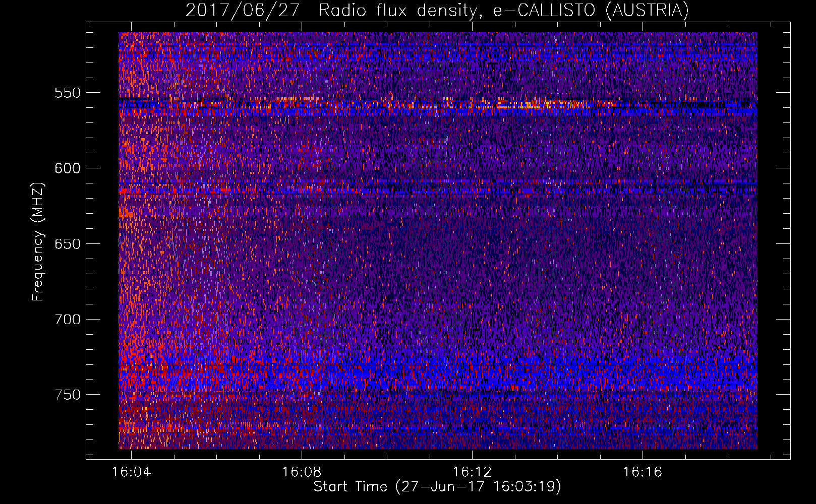Click the 700 frequency tick label
Image resolution: width=816 pixels, height=504 pixels.
(67, 320)
